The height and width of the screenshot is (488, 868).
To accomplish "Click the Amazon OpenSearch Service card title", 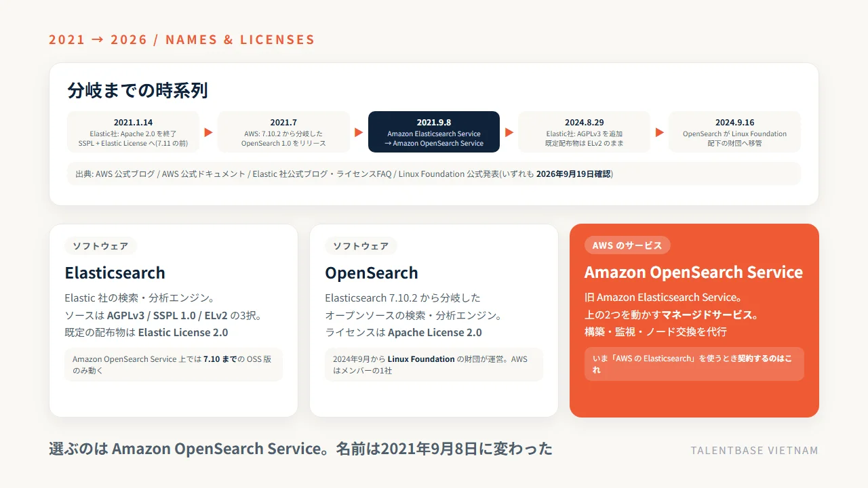I will tap(694, 272).
